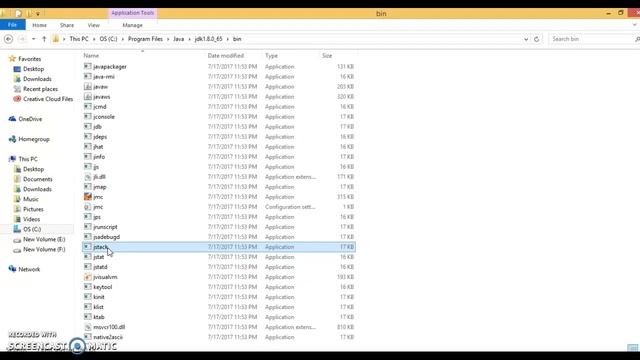Select the jmc application orange icon
Screen dimensions: 640x360
87,197
